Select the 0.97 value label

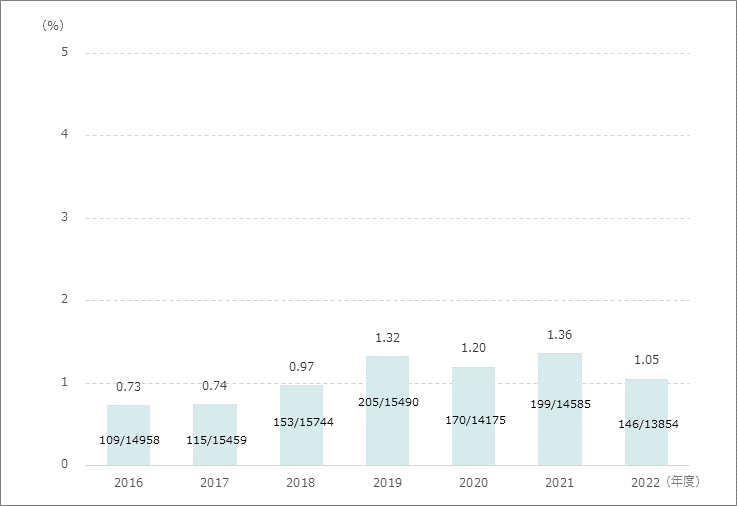click(301, 367)
